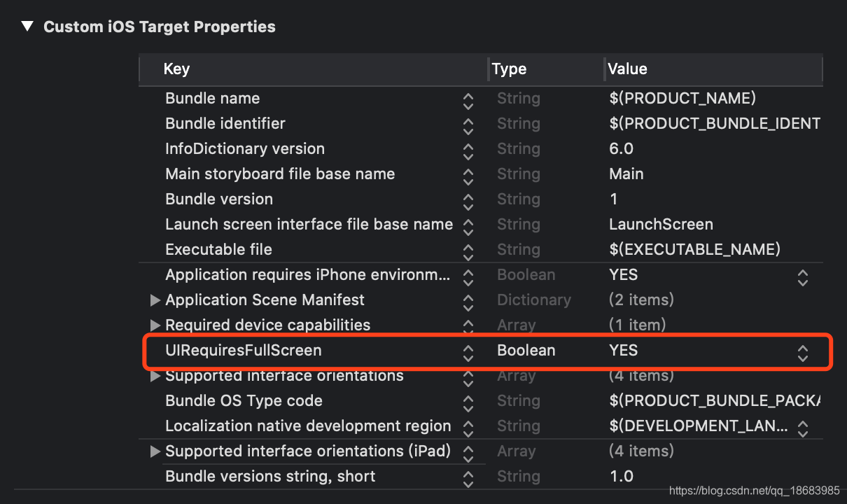Sort by the Key column header
Screen dimensions: 847x504
click(176, 69)
